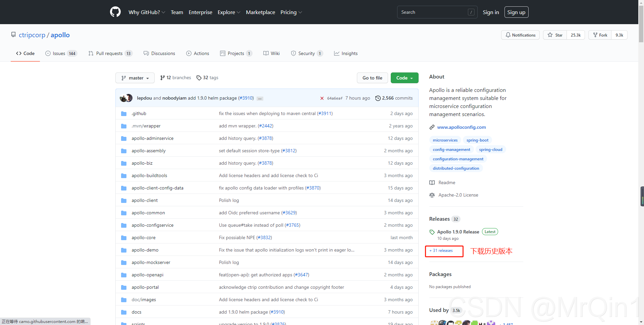Click the repository book icon beside ctripcorp

(x=13, y=35)
